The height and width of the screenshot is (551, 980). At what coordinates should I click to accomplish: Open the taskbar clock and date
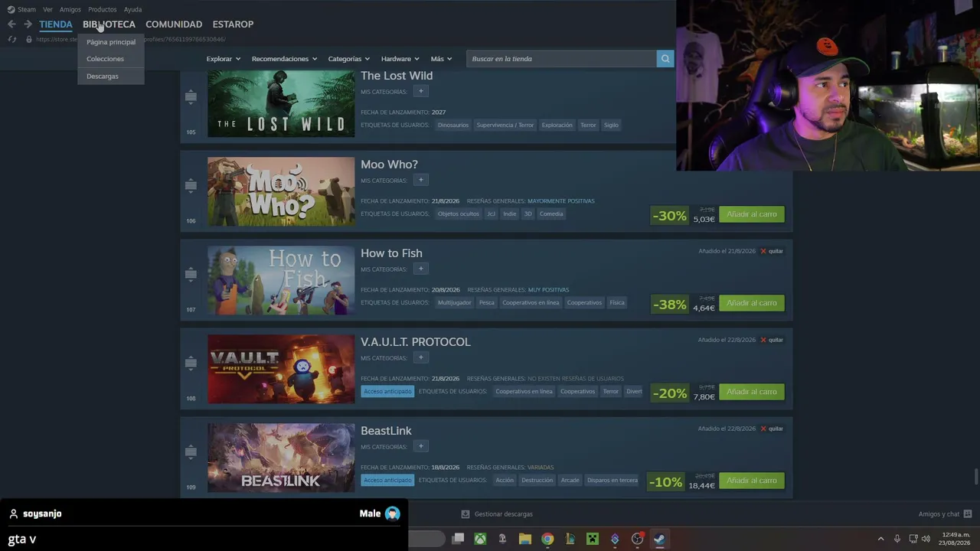pyautogui.click(x=955, y=539)
